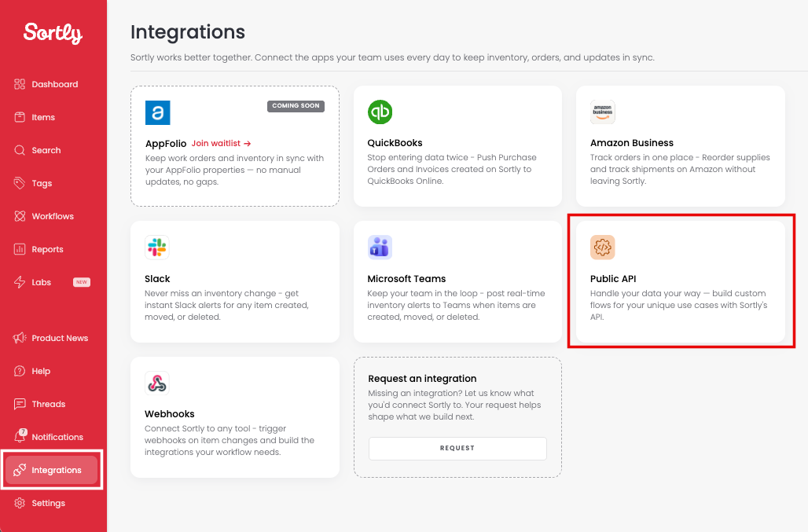Open the Help question mark icon
Image resolution: width=808 pixels, height=532 pixels.
pos(20,371)
